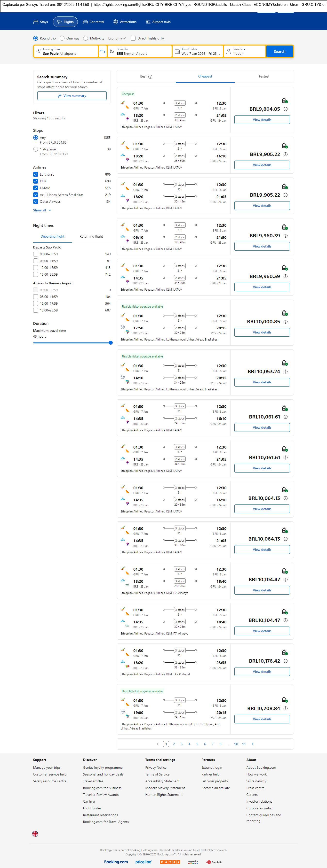
Task: Click the View summary button
Action: click(x=72, y=96)
